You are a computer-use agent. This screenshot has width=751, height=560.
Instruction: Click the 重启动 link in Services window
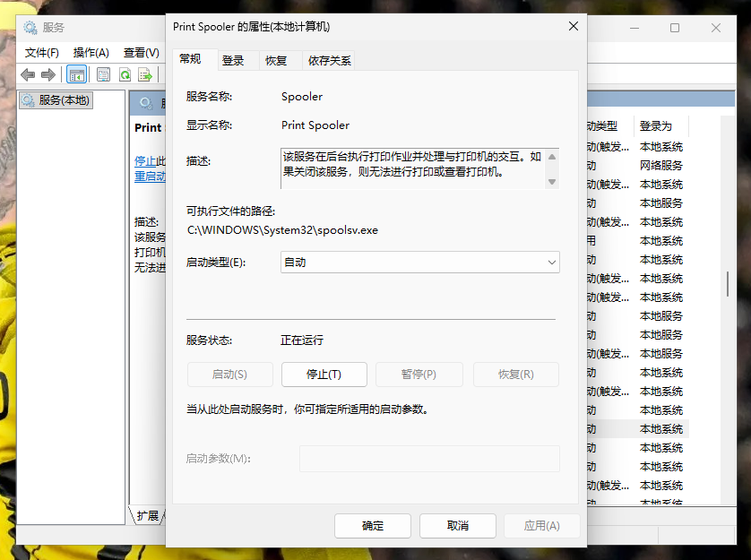tap(150, 177)
